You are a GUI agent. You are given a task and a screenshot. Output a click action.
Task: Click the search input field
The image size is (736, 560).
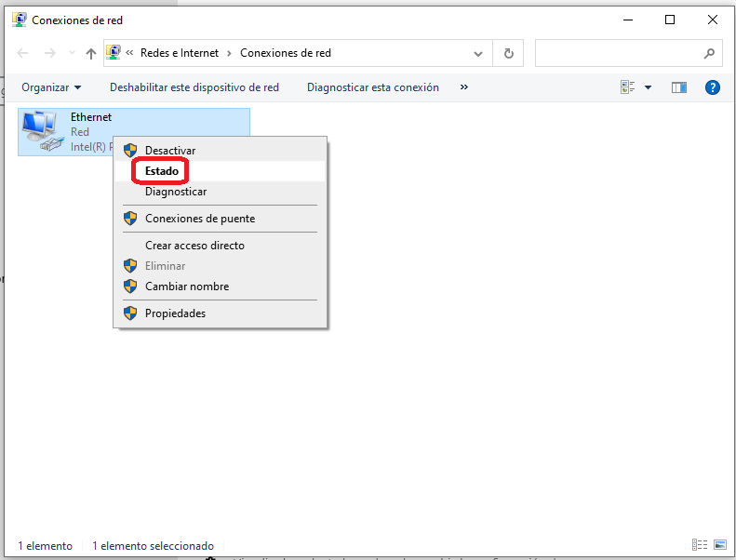click(x=618, y=54)
